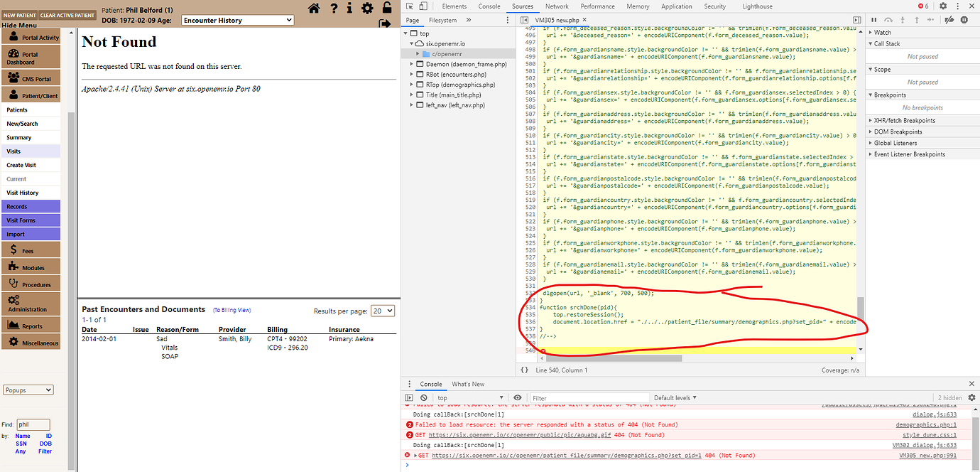980x472 pixels.
Task: Click the OpenEMR home icon
Action: coord(312,6)
